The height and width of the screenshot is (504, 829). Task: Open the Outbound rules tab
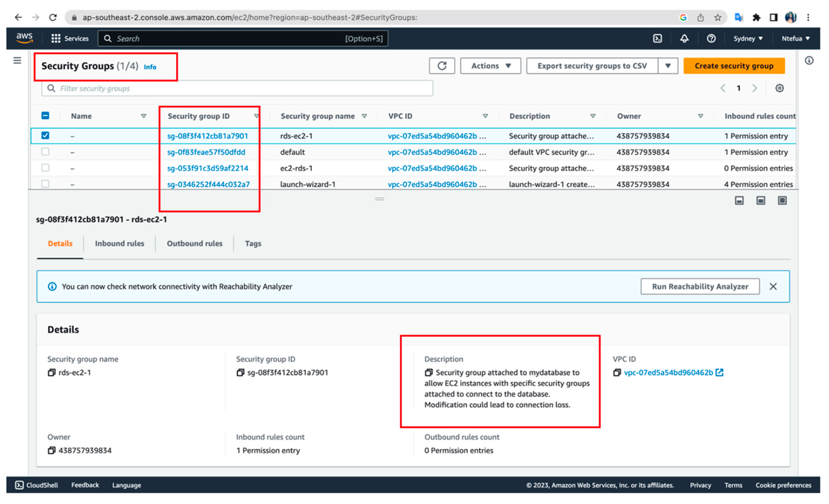(194, 243)
